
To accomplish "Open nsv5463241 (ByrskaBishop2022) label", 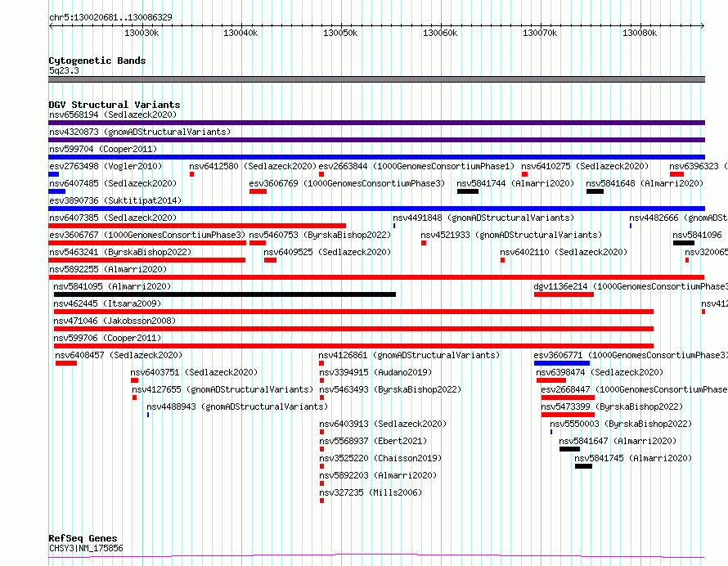I will pyautogui.click(x=120, y=252).
